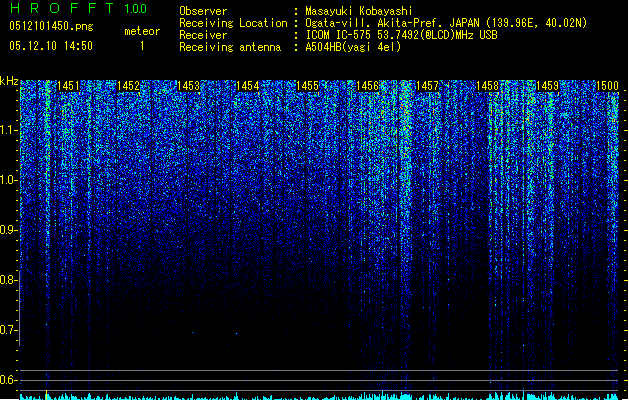
Task: Click the 1457 time marker
Action: tap(428, 86)
